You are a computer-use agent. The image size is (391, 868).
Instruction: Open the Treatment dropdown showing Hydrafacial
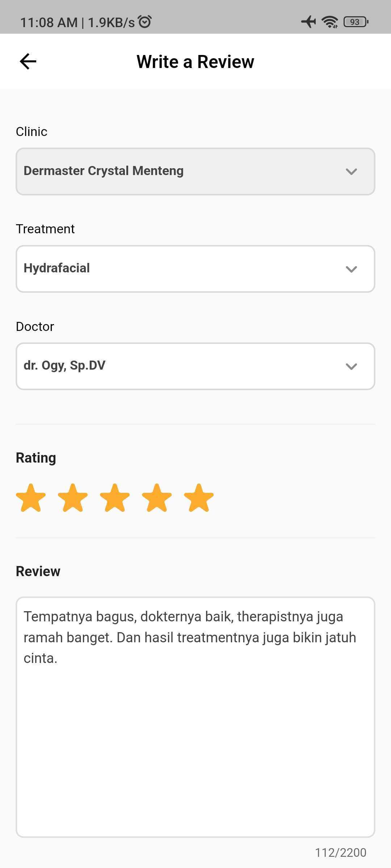coord(195,269)
